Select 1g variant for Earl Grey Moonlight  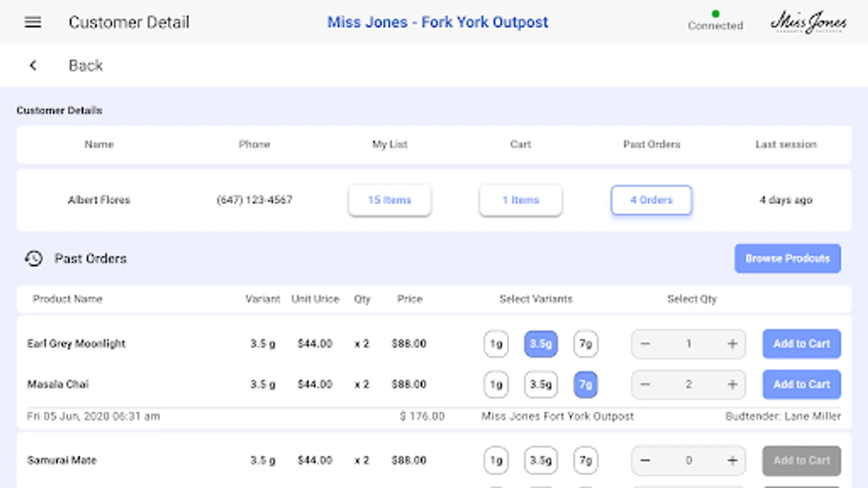click(x=496, y=344)
